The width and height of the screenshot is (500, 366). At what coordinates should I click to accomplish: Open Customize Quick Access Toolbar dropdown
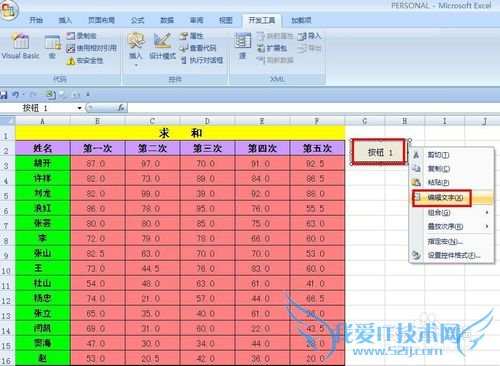point(88,95)
